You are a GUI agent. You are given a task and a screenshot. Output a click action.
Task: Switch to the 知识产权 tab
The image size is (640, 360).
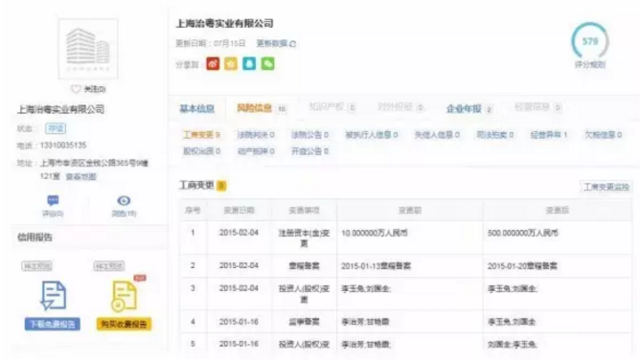pyautogui.click(x=332, y=107)
